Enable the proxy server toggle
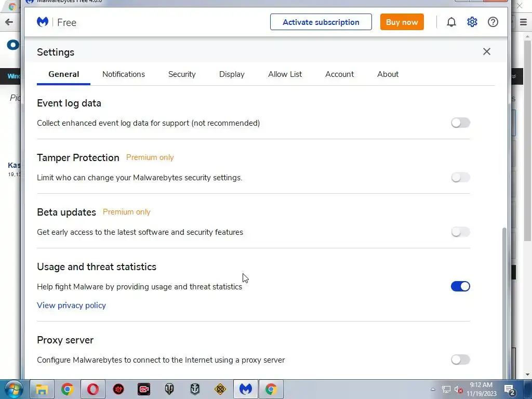Screen dimensions: 532x399 pos(460,360)
